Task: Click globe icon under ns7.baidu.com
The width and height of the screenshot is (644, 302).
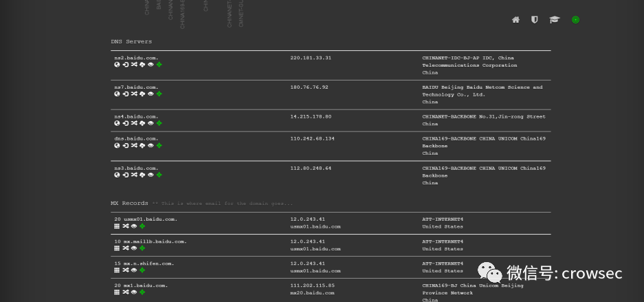Action: 117,94
